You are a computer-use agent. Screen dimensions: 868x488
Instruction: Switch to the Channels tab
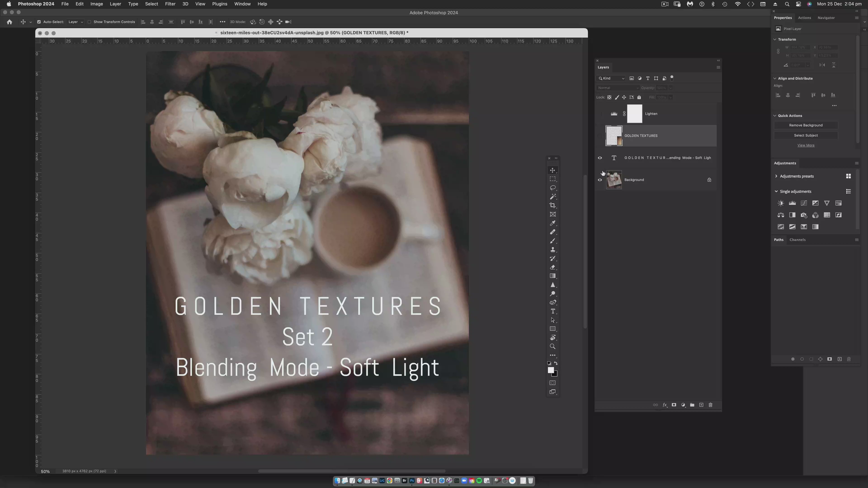pos(797,240)
